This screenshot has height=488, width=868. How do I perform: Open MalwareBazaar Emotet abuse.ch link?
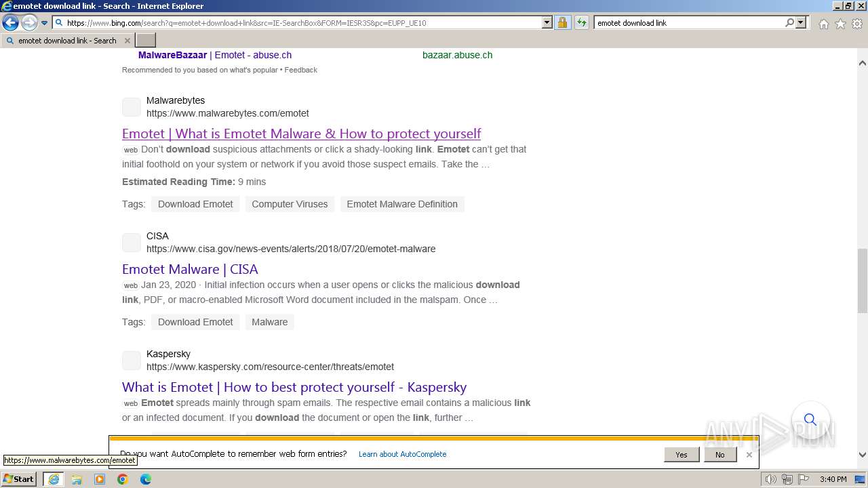[215, 55]
